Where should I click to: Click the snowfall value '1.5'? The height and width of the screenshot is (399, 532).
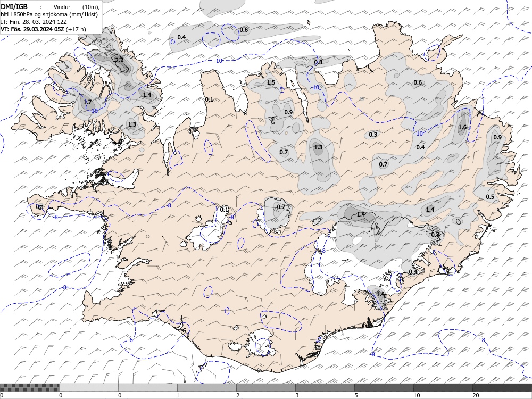tap(271, 82)
